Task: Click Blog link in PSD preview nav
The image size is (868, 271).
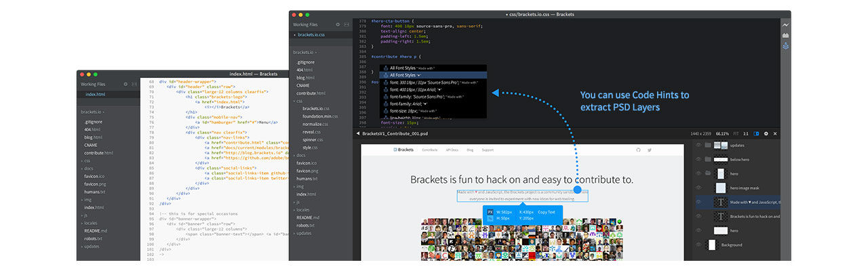Action: click(x=470, y=150)
